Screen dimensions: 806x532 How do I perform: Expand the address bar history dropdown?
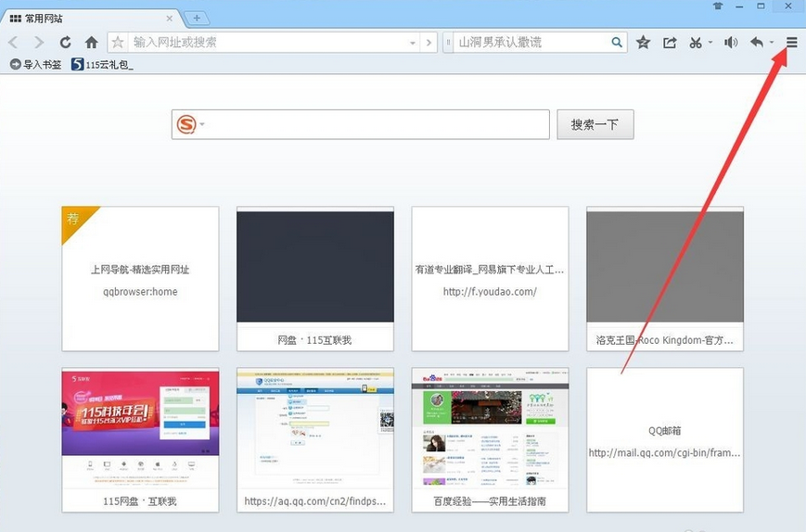point(413,43)
